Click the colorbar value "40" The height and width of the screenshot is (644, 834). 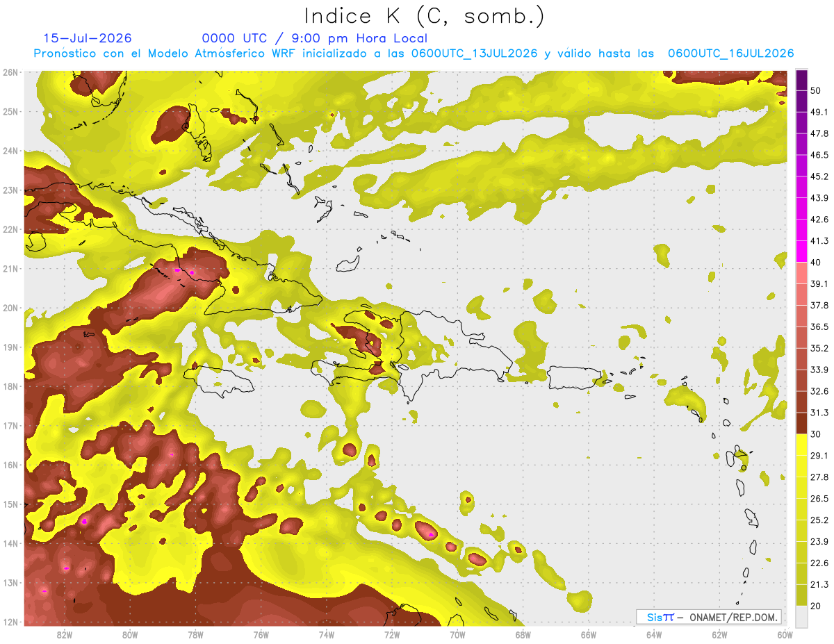click(816, 263)
